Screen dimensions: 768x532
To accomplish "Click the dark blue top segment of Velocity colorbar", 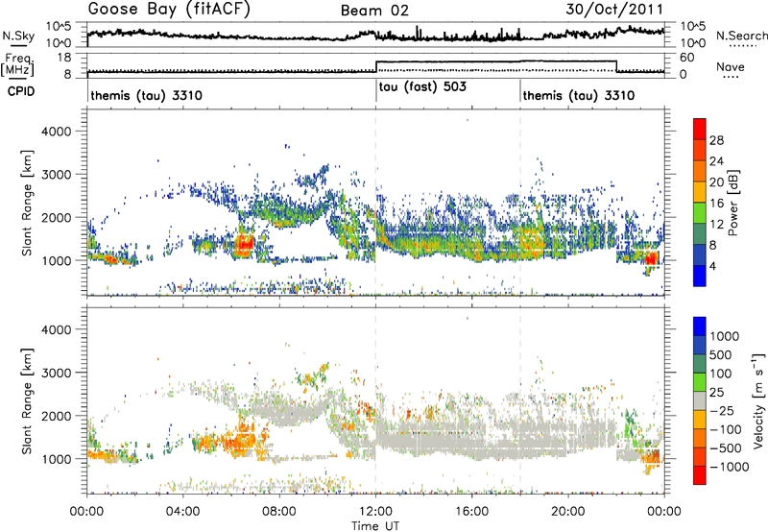I will [x=700, y=326].
